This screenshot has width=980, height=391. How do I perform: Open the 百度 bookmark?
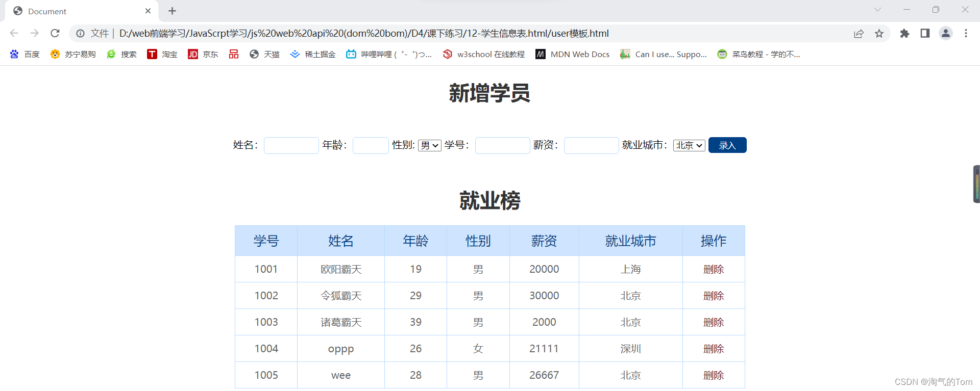[24, 54]
